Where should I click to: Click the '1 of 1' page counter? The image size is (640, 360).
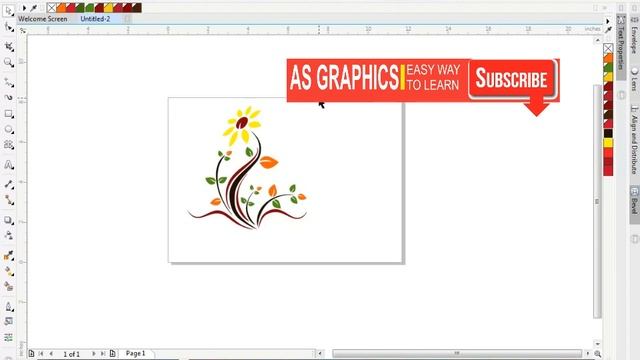click(x=71, y=354)
